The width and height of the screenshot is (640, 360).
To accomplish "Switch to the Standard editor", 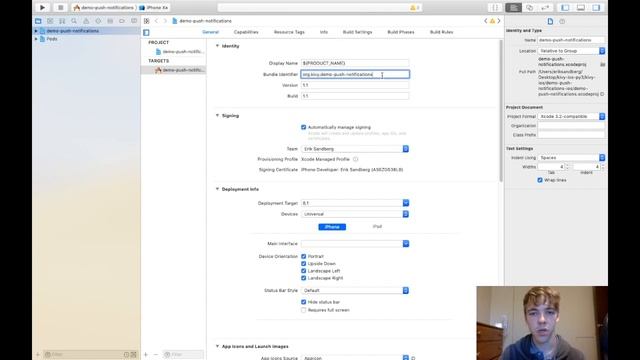I will (513, 7).
